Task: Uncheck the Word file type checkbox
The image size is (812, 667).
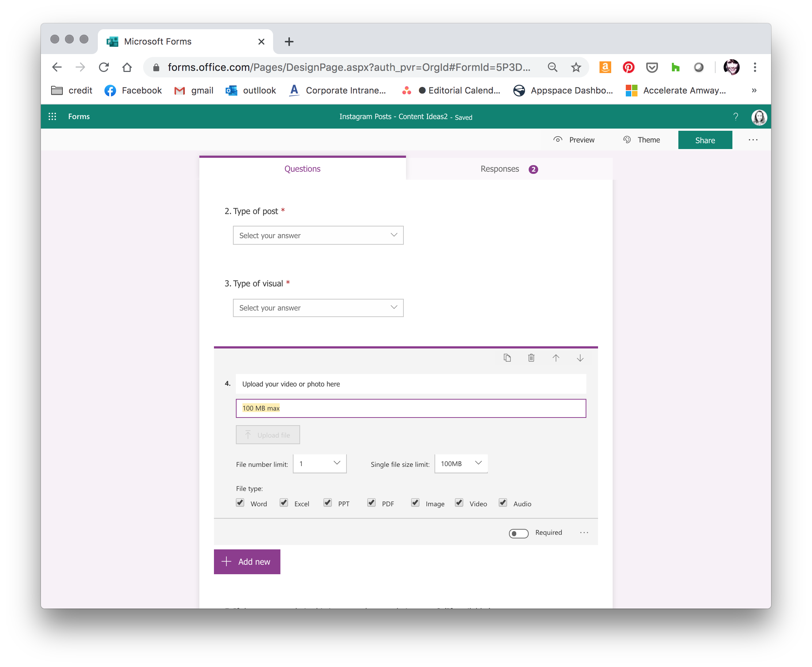Action: (x=240, y=503)
